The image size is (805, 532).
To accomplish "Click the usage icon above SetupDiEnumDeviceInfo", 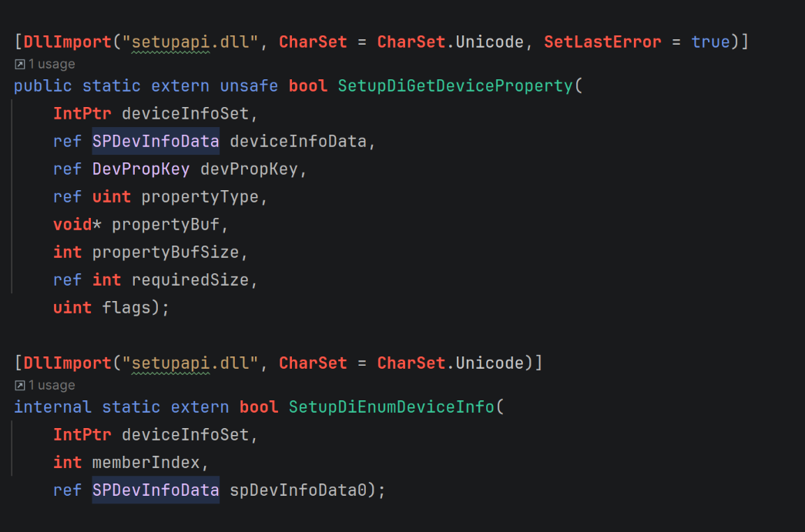I will click(20, 386).
